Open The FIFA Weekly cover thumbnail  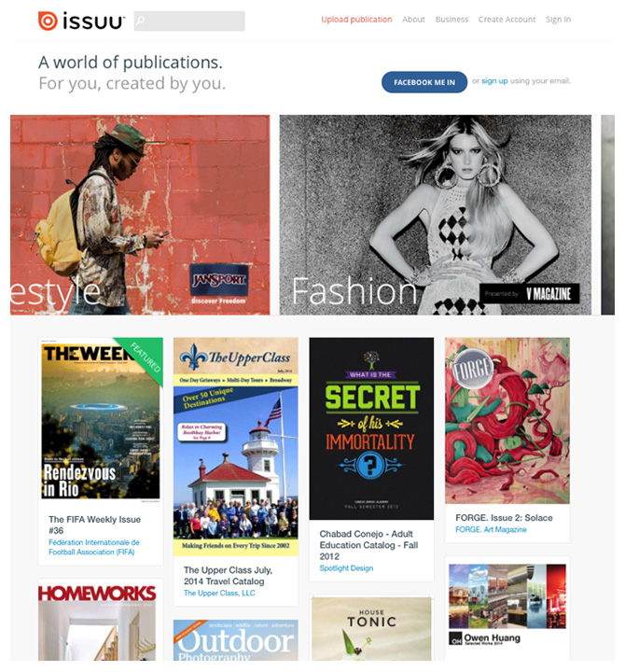pos(101,420)
